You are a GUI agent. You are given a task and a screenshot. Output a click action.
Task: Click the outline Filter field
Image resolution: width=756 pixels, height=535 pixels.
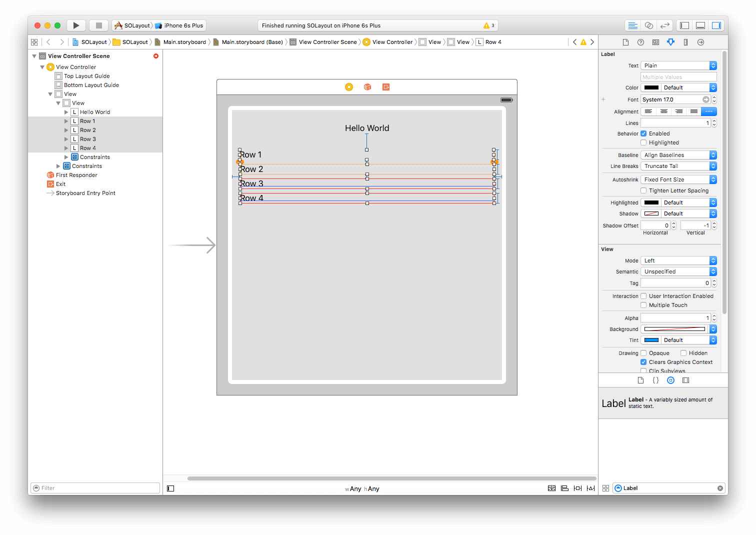pos(95,488)
